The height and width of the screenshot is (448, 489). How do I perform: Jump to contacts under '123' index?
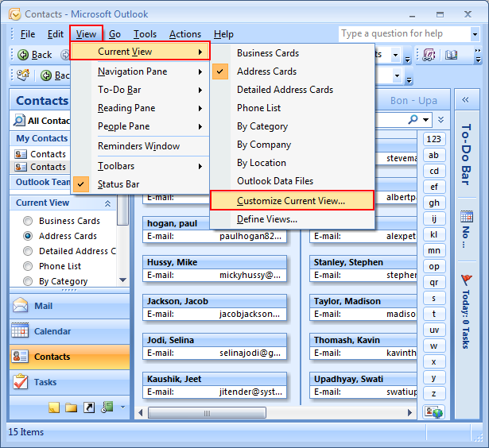coord(434,139)
